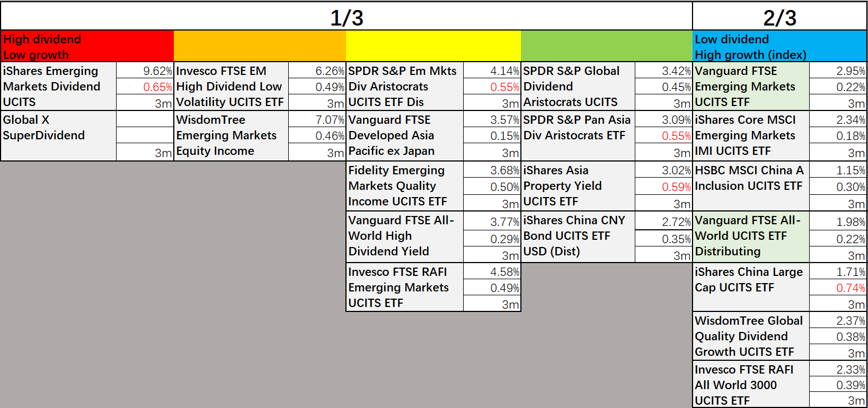Select Vanguard FTSE Developed Asia Pacific cell
The height and width of the screenshot is (408, 868).
click(404, 135)
